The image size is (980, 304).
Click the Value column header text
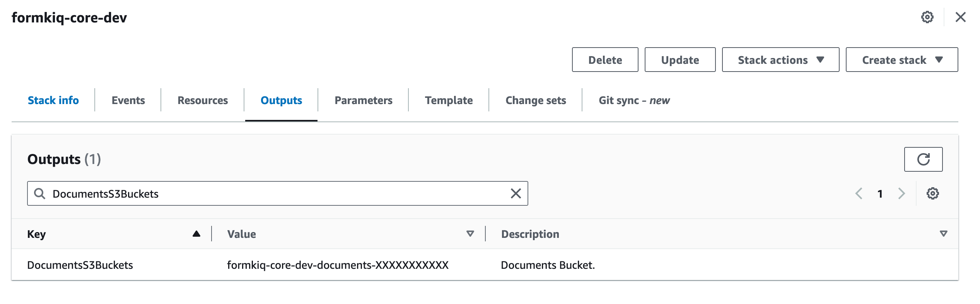242,234
